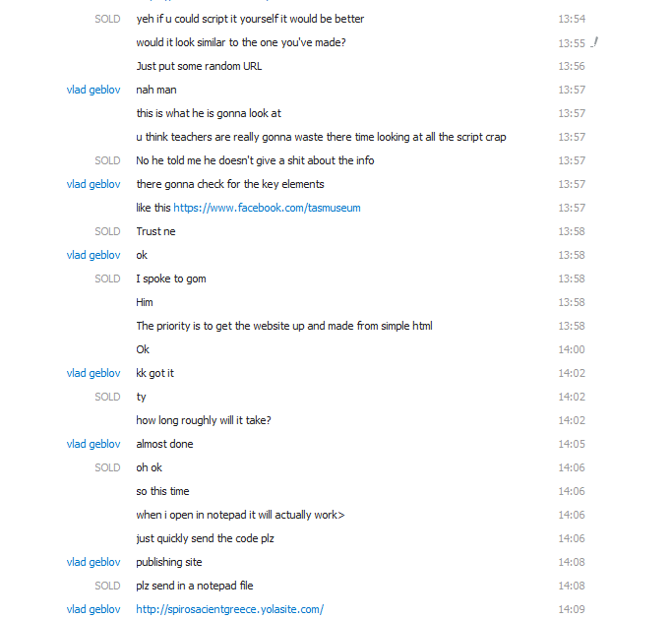The image size is (672, 619).
Task: Click vlad geblov name beside "almost done"
Action: [93, 444]
